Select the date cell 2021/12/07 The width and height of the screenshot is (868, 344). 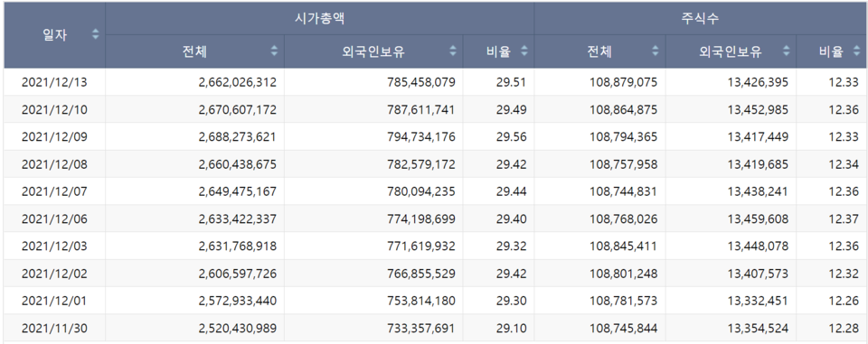(x=54, y=191)
